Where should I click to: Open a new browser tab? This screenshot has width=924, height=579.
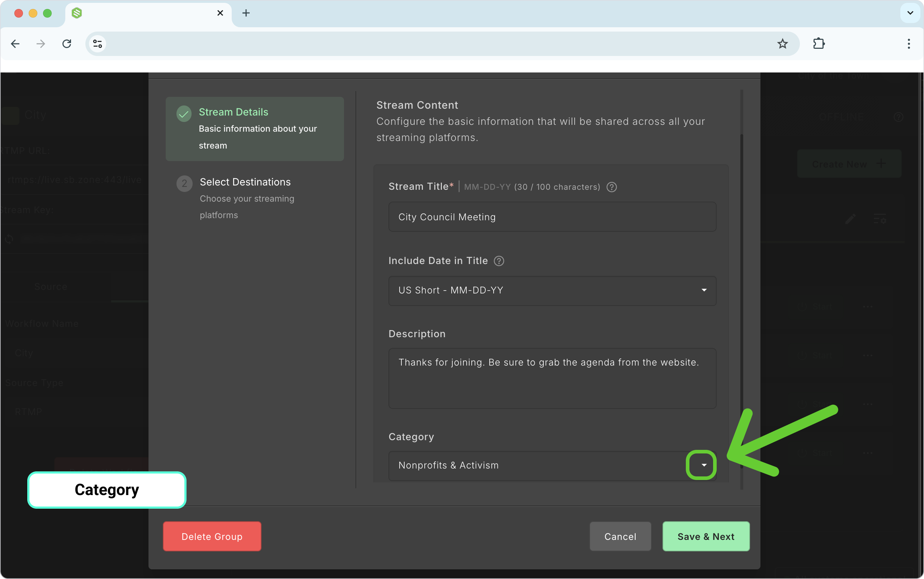pos(246,13)
